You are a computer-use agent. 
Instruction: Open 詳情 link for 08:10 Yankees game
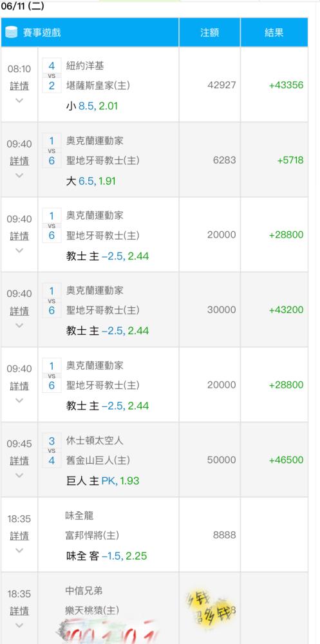click(x=19, y=86)
